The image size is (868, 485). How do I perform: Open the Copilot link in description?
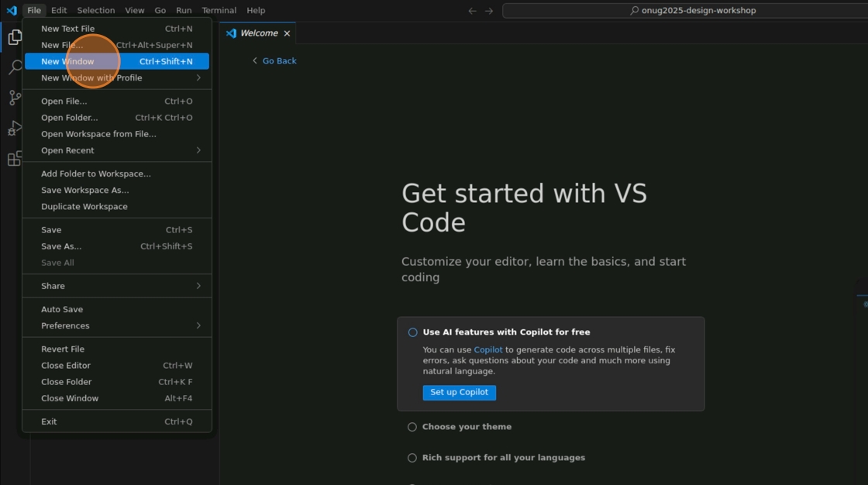[x=488, y=350]
